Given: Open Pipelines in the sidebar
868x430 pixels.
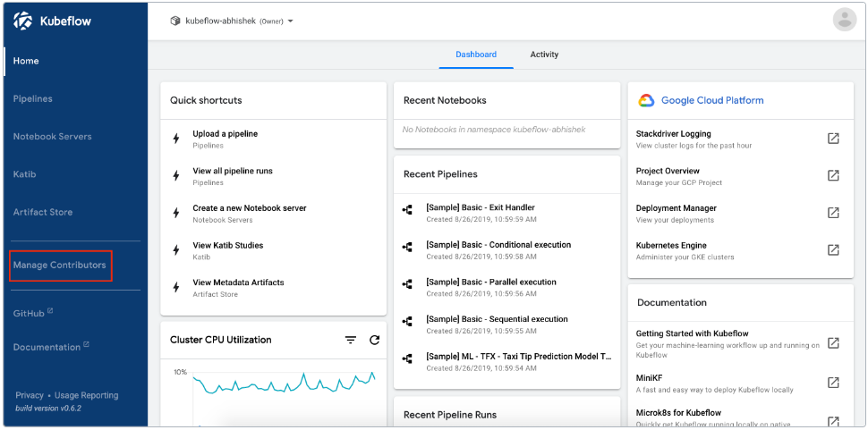Looking at the screenshot, I should pos(33,99).
